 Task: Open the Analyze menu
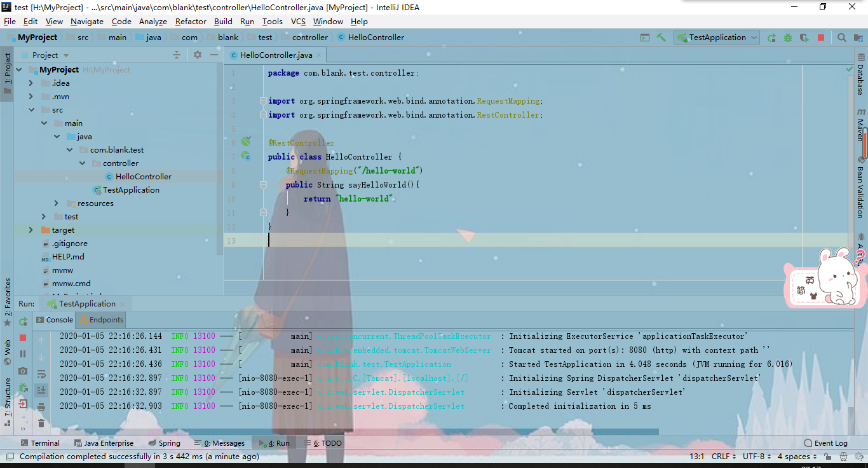click(x=153, y=21)
